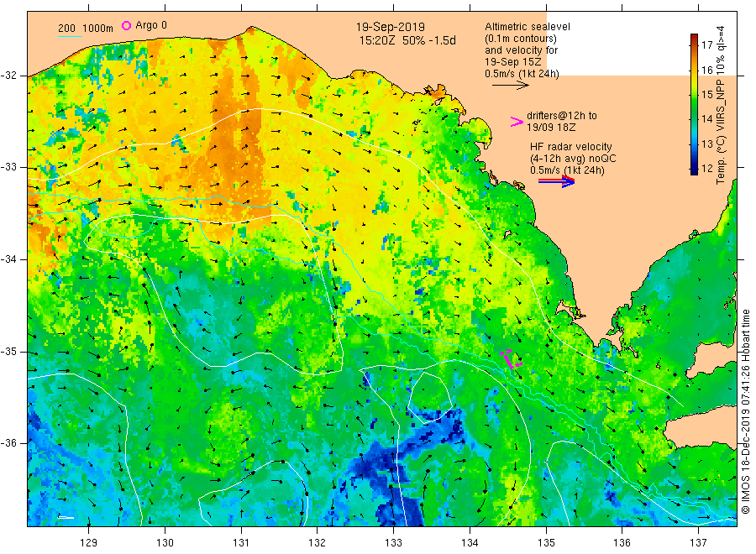
Task: Click the 12 value on temperature scale
Action: click(706, 169)
